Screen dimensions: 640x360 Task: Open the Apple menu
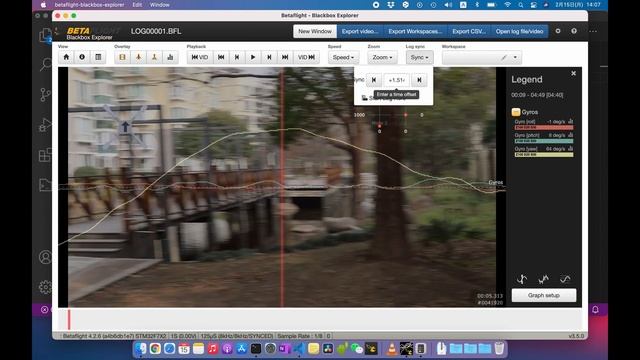tap(43, 5)
